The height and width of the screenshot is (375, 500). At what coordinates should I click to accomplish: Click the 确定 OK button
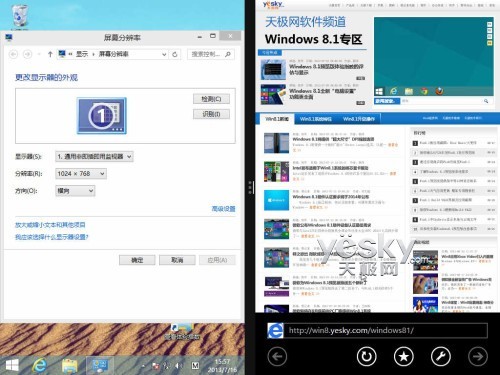click(137, 260)
